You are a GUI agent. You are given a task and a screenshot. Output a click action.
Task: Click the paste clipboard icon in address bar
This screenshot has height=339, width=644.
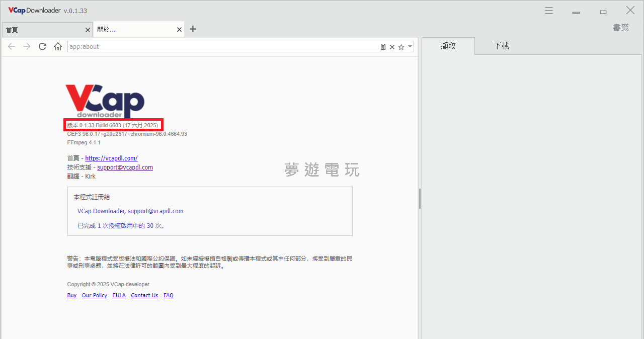(383, 47)
